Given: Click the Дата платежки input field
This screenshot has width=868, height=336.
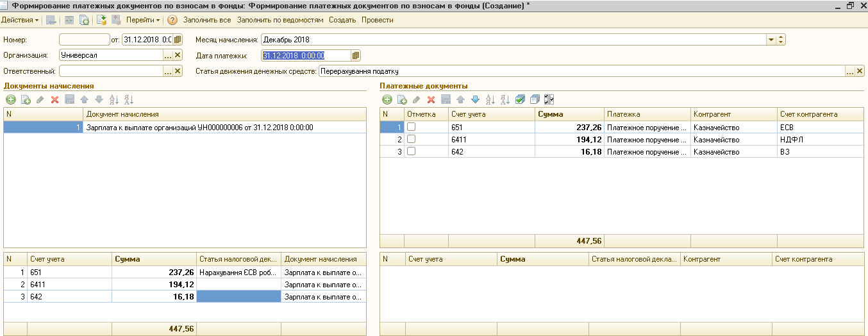Looking at the screenshot, I should coord(306,55).
